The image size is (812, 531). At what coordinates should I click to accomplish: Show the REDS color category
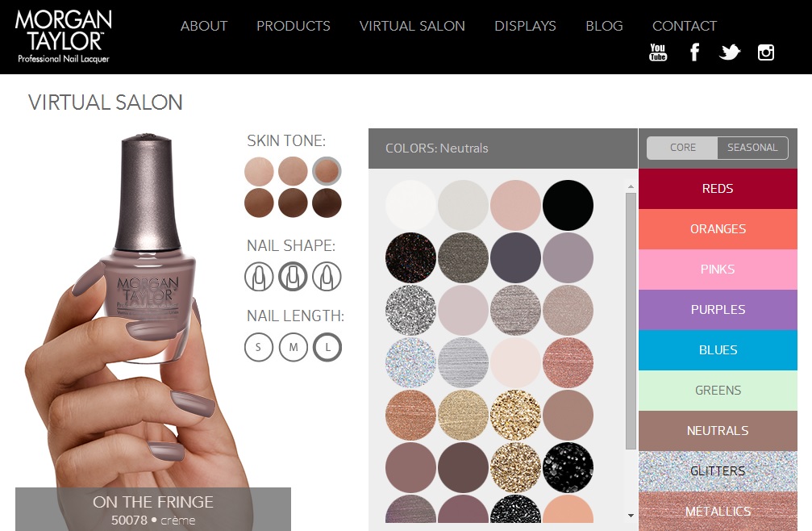[718, 189]
